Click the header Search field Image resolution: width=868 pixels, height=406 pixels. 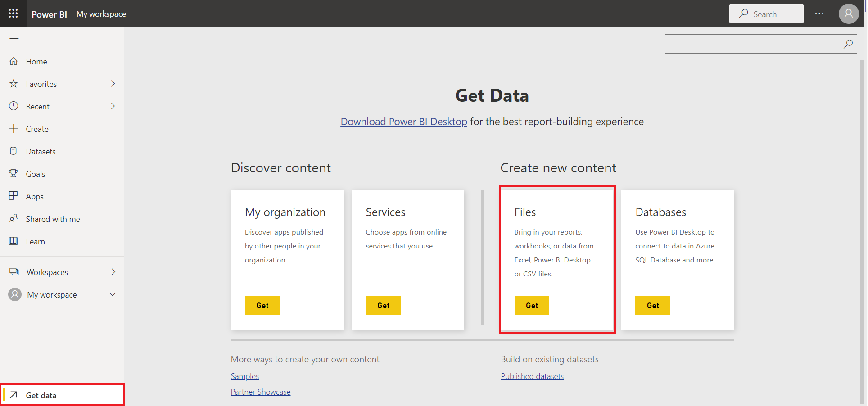(766, 14)
